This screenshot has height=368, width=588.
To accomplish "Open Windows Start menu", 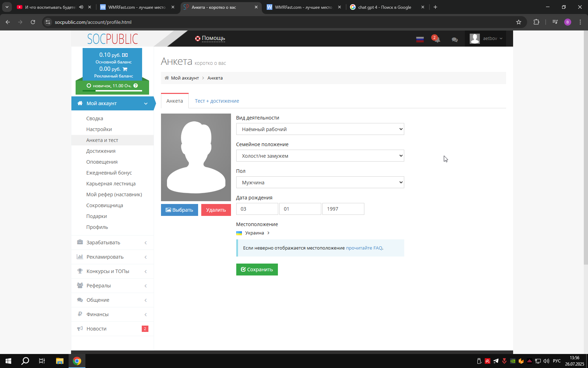I will click(x=8, y=361).
